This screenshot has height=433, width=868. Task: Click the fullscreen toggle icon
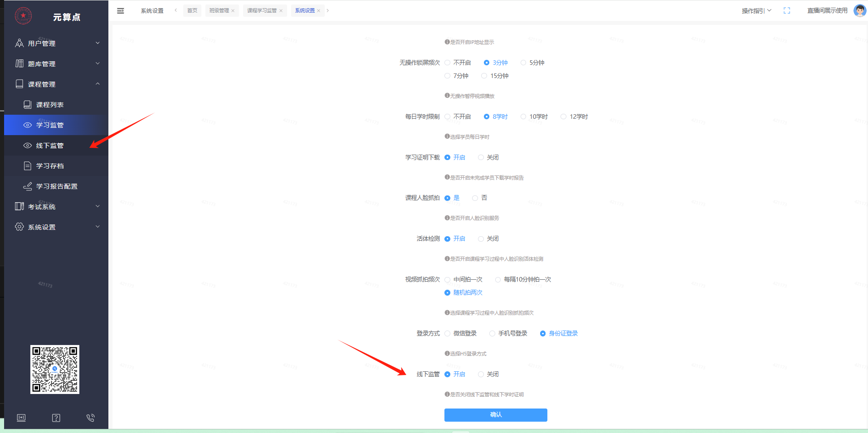787,10
